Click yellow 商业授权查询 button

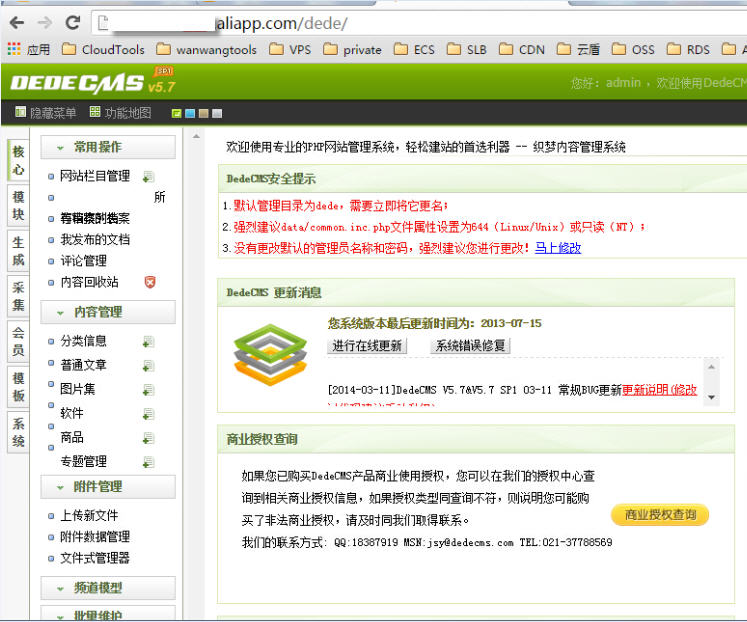tap(660, 515)
